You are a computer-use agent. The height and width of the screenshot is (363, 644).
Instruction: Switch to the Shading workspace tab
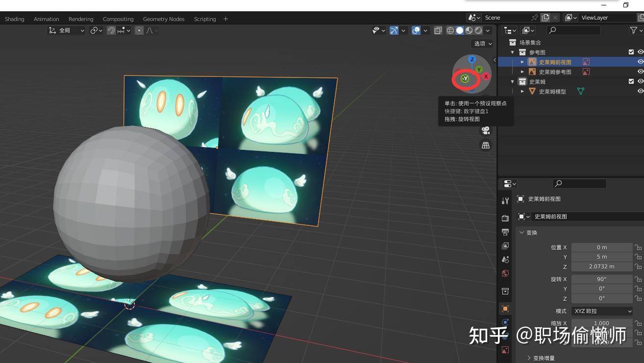coord(15,19)
